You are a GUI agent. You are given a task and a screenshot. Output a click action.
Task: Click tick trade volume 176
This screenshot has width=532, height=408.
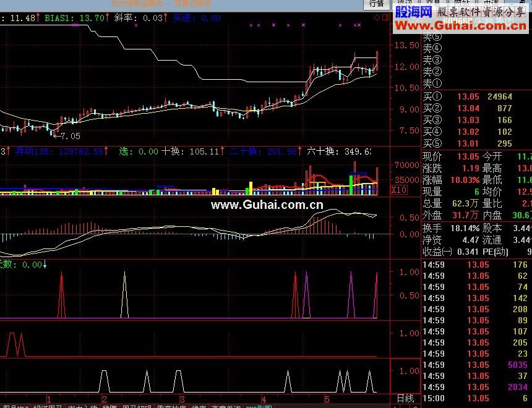click(x=520, y=265)
